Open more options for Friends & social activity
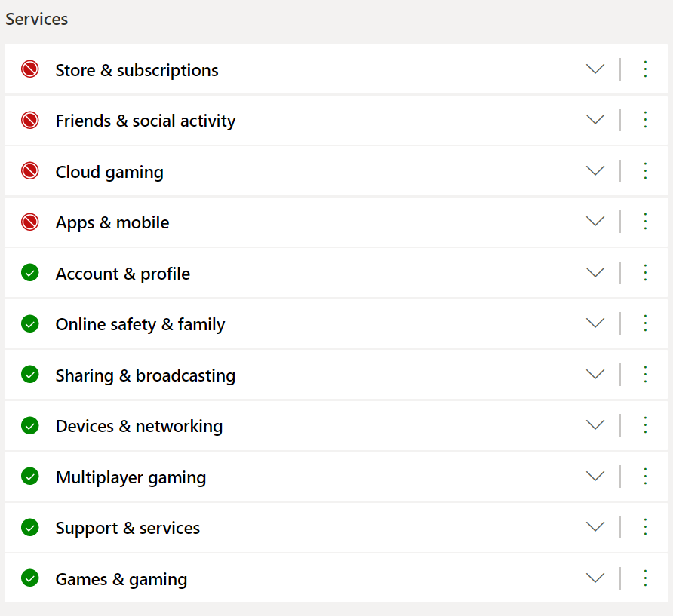Viewport: 673px width, 616px height. tap(645, 120)
